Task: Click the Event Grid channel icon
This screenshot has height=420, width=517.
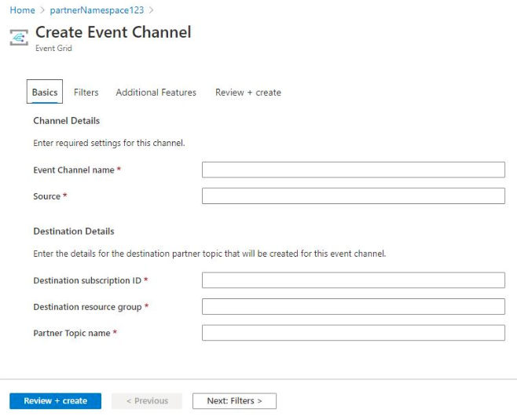Action: tap(18, 38)
